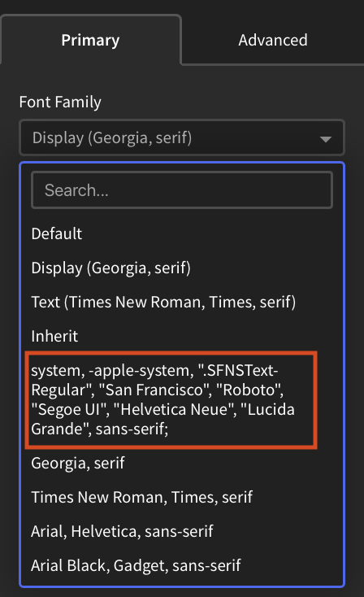The image size is (364, 597).
Task: Click the selected Display (Georgia, serif) value
Action: [x=112, y=137]
